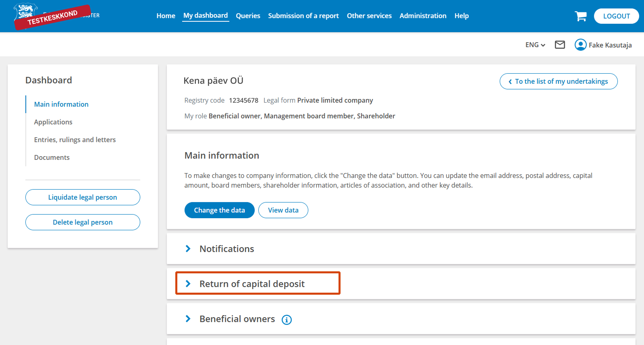Expand the Beneficial owners section
644x345 pixels.
click(401, 319)
